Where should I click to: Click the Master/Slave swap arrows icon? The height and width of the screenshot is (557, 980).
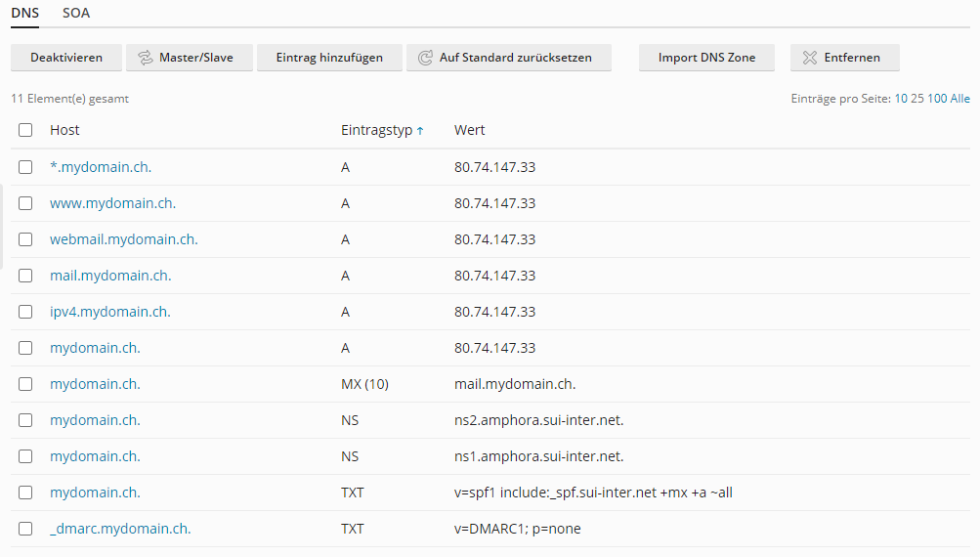tap(147, 58)
